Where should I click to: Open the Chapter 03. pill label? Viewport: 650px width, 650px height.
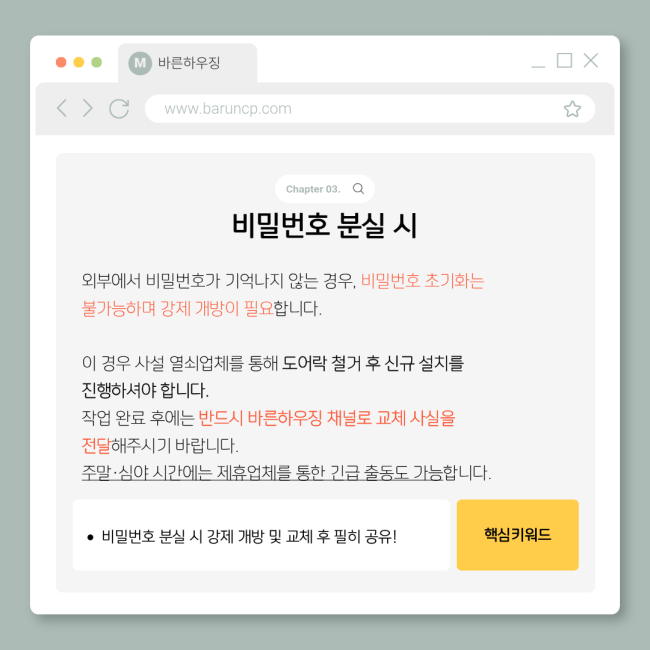coord(313,189)
